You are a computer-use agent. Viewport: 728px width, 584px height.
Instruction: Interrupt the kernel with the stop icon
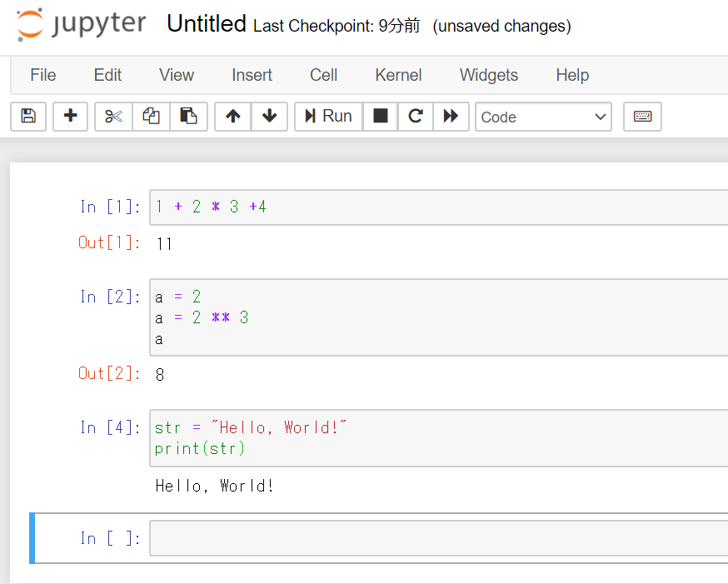tap(381, 116)
